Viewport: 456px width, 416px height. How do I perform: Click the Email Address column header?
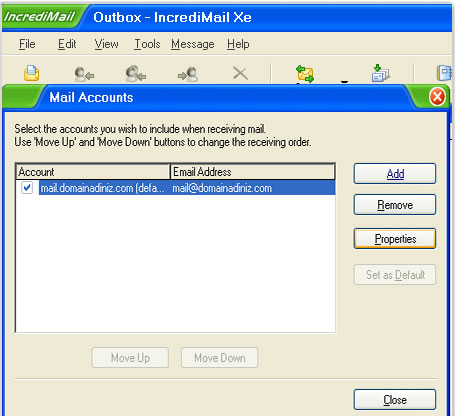pyautogui.click(x=252, y=172)
